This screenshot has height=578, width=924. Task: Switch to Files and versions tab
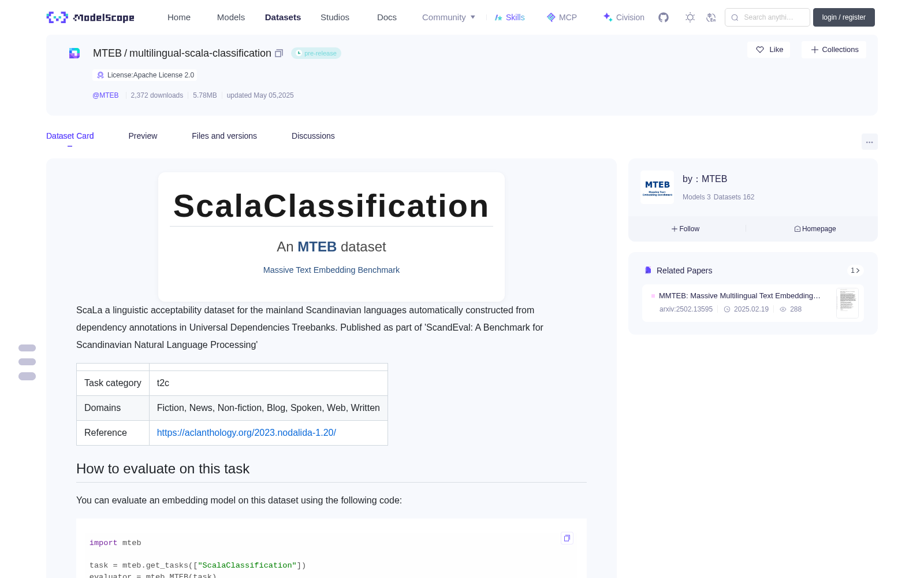(224, 136)
